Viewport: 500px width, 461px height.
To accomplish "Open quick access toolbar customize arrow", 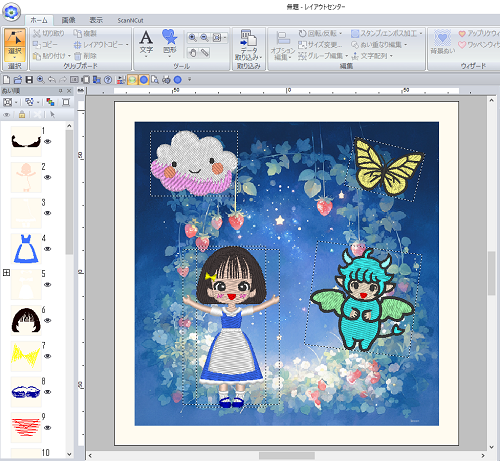I will click(190, 80).
